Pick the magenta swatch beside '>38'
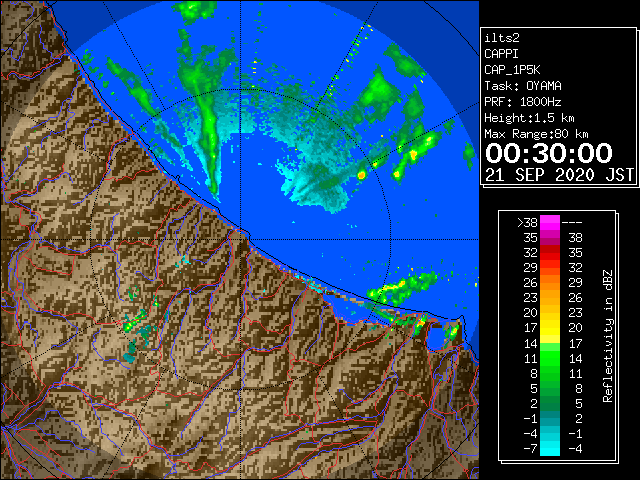This screenshot has height=480, width=640. coord(550,222)
